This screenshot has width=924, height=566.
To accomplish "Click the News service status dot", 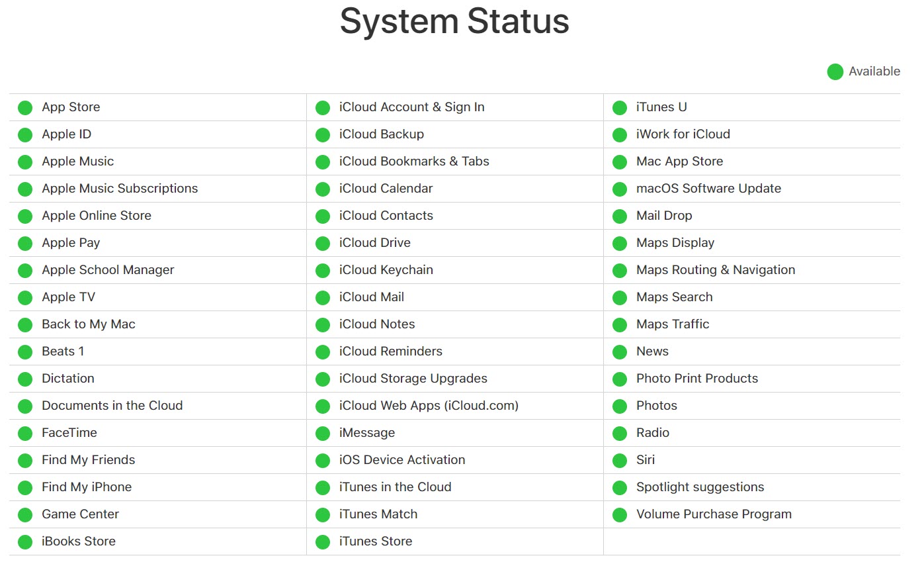I will [620, 352].
